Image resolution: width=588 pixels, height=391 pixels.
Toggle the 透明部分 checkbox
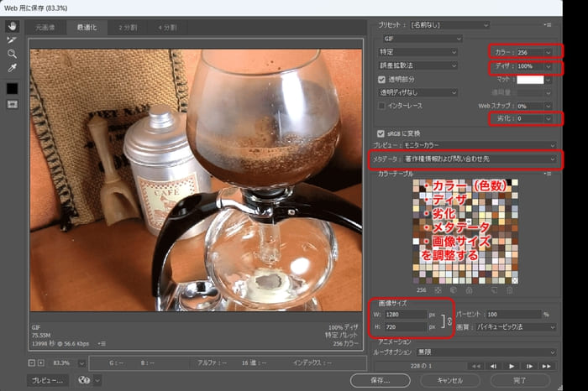click(382, 79)
